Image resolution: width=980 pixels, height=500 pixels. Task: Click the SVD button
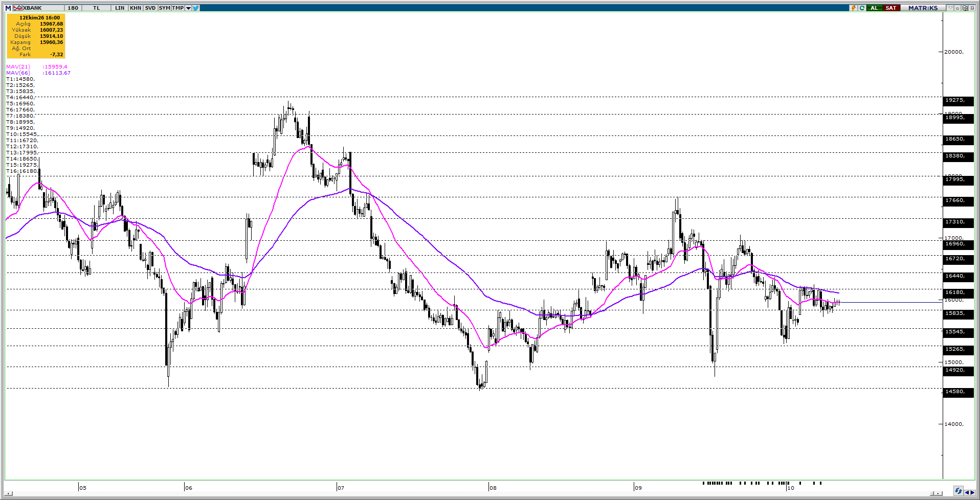coord(150,8)
